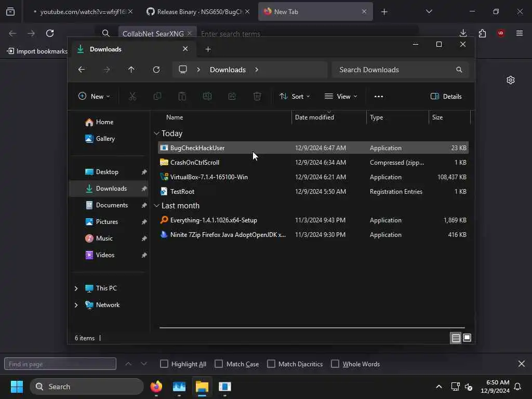Expand Network in navigation pane
This screenshot has width=532, height=399.
[76, 305]
